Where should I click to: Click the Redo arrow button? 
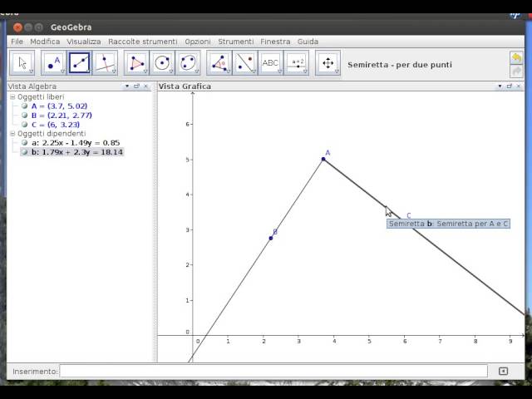(516, 71)
